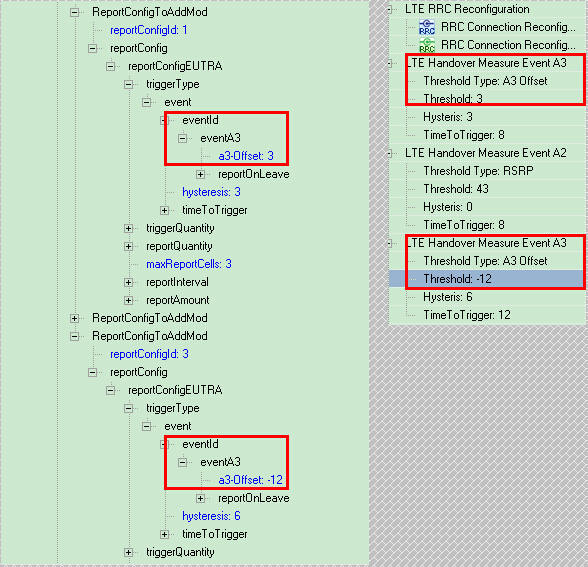
Task: Select the hysteresis: 6 row
Action: (211, 516)
